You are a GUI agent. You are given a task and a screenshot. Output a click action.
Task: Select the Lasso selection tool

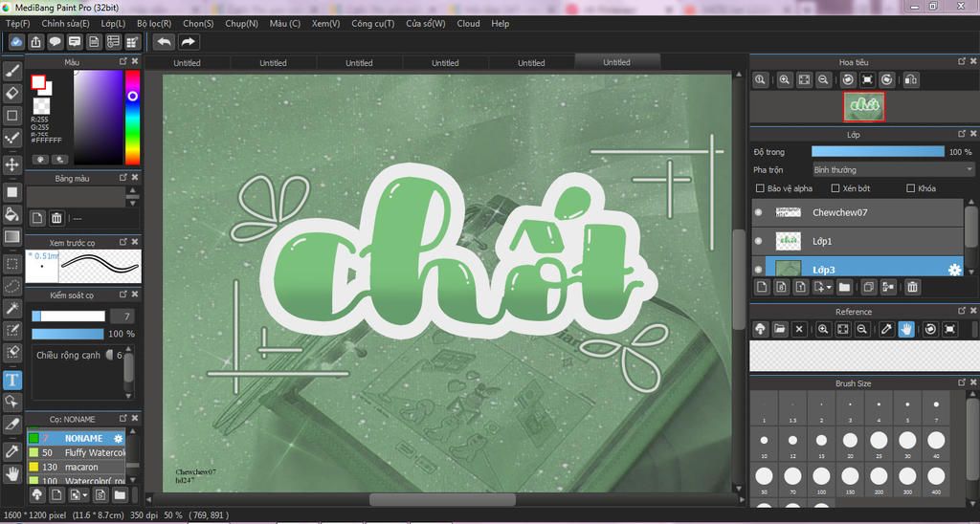tap(11, 286)
